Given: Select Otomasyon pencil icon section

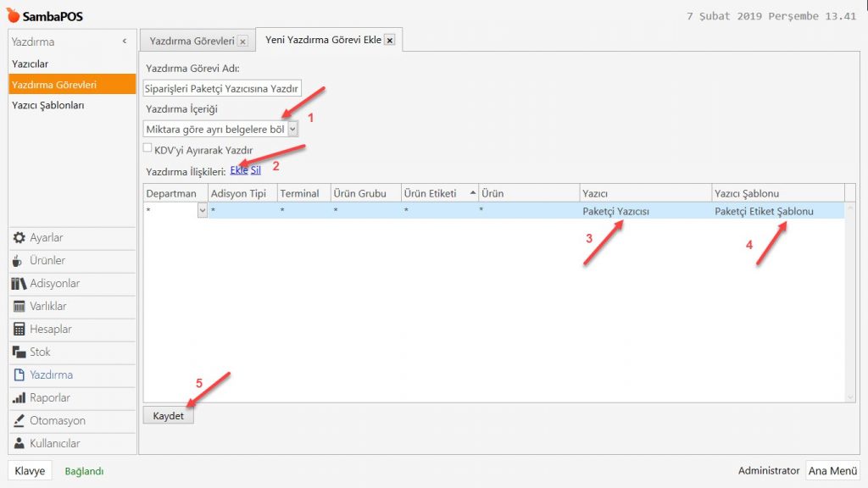Looking at the screenshot, I should (x=19, y=421).
